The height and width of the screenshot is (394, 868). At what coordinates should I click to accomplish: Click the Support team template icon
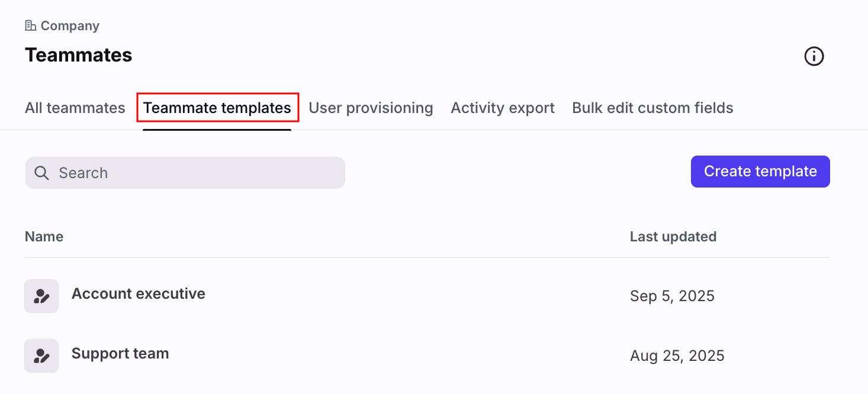coord(41,356)
